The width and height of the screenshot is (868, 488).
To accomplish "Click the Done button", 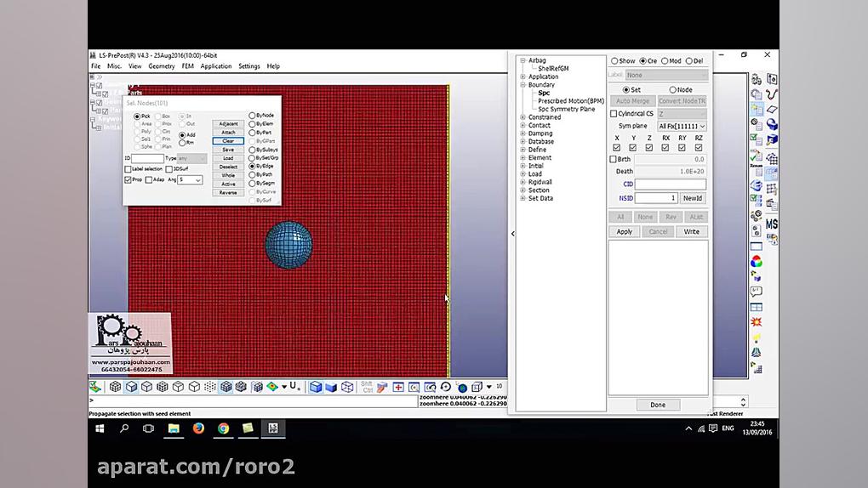I will click(658, 405).
